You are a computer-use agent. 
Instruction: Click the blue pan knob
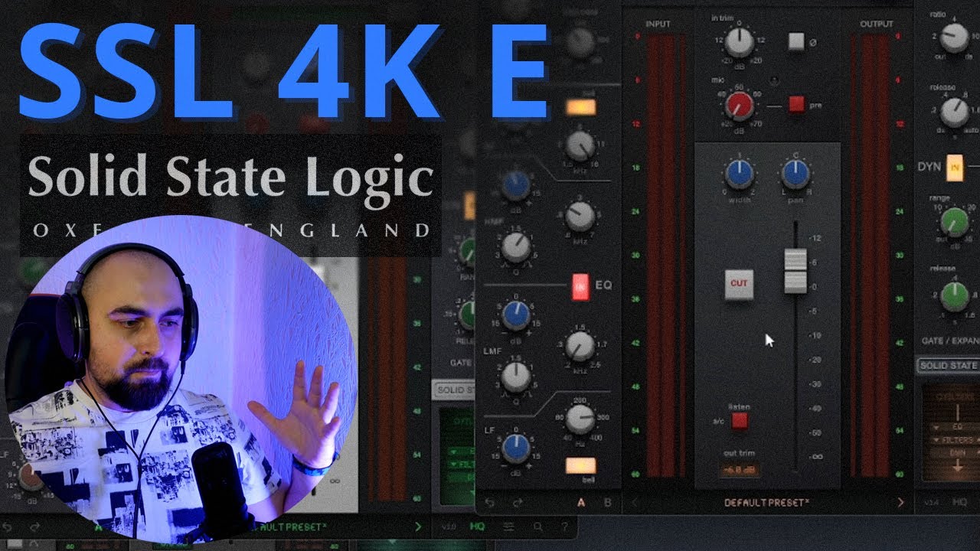point(795,175)
